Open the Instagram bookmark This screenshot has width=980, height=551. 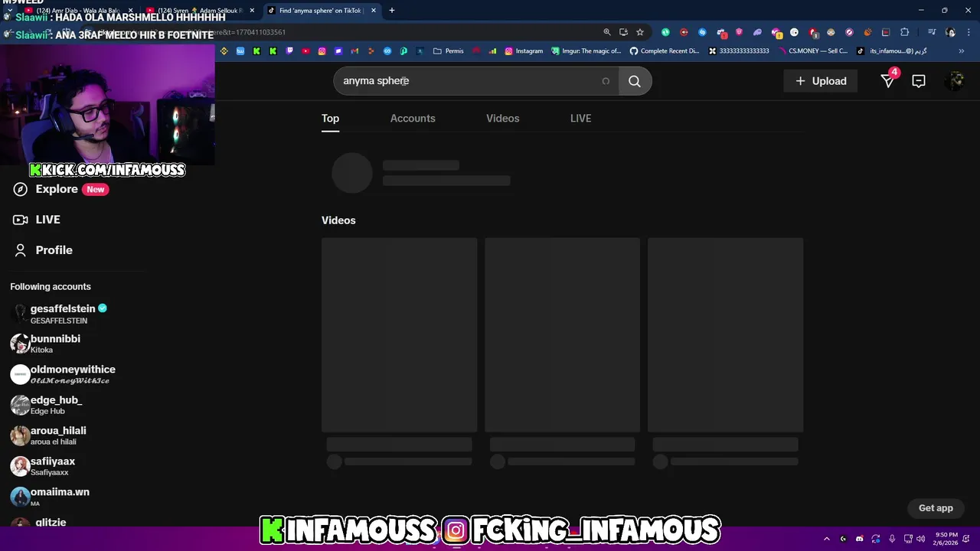pos(524,51)
